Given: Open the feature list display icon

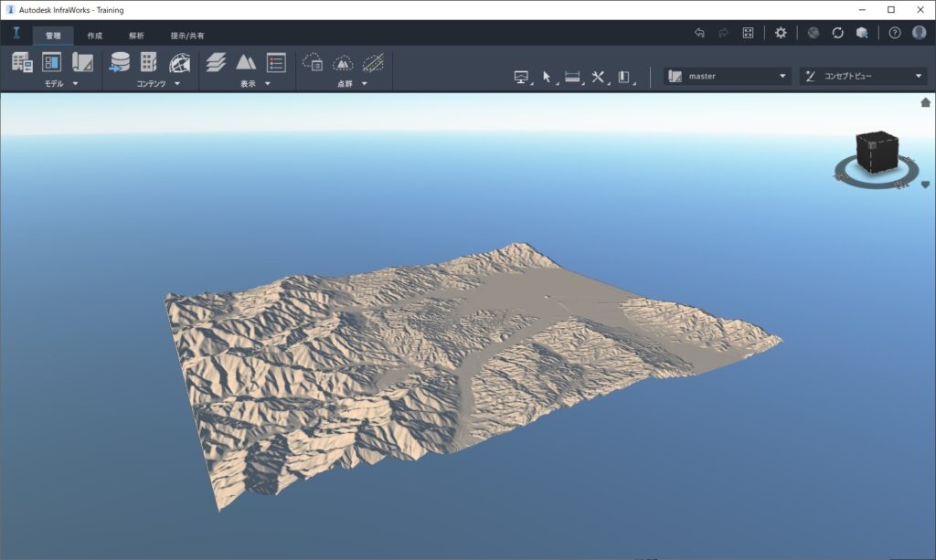Looking at the screenshot, I should 275,64.
